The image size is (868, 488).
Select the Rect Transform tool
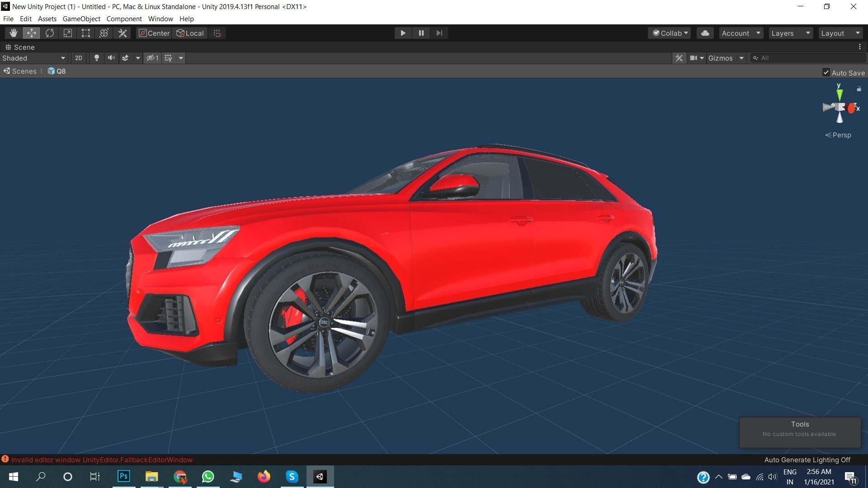[x=85, y=33]
